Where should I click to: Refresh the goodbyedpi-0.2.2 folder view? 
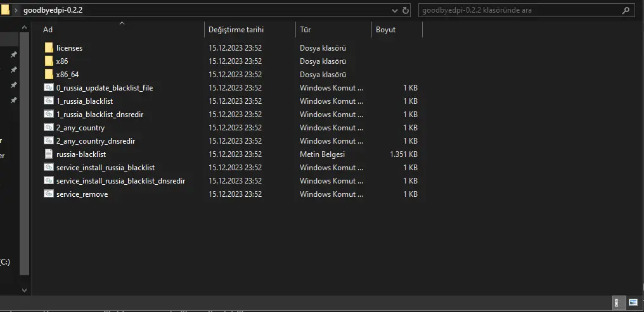pyautogui.click(x=406, y=10)
